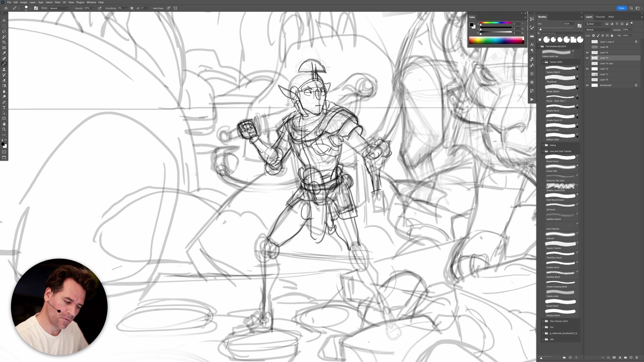This screenshot has height=362, width=644.
Task: Hide the Background layer
Action: click(587, 85)
